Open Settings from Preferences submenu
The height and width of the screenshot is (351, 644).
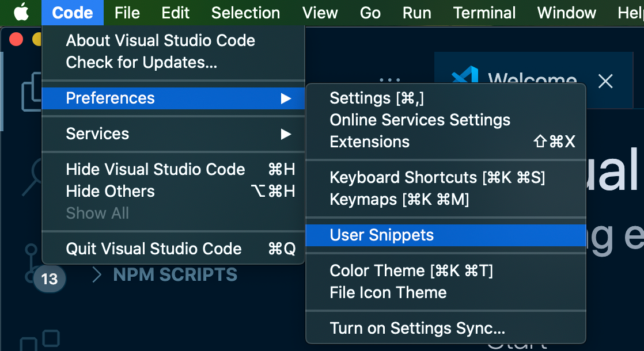(x=446, y=98)
